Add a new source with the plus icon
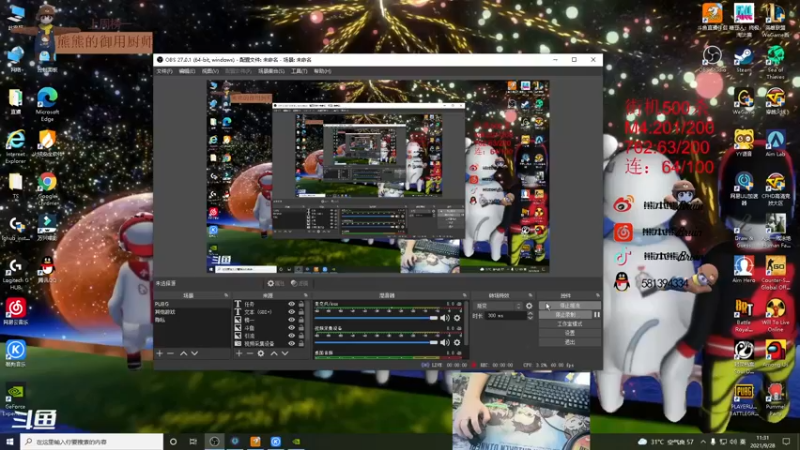This screenshot has width=800, height=450. pyautogui.click(x=239, y=353)
